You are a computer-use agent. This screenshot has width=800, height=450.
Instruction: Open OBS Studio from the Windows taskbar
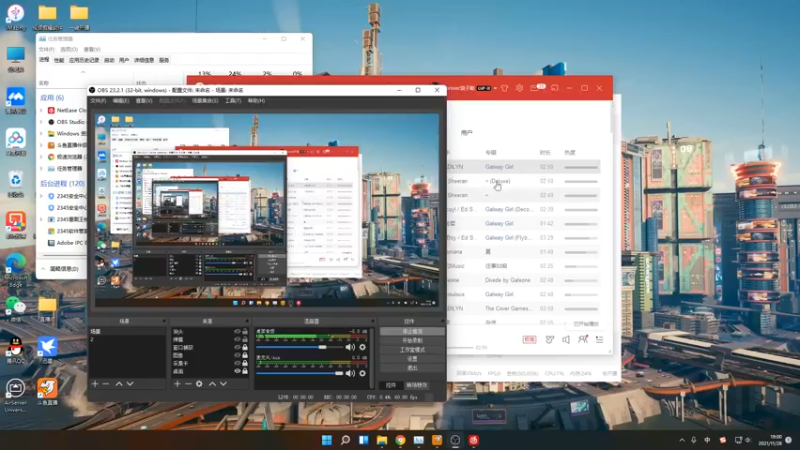[x=455, y=440]
